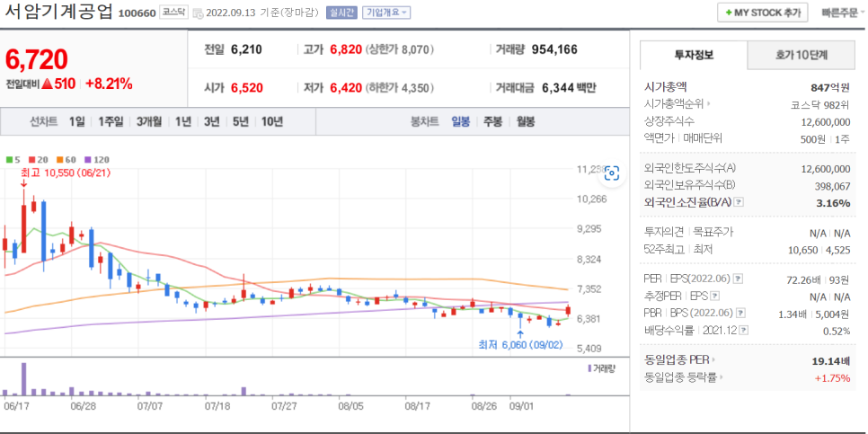Click the help icon next to 추정PER EPS
Viewport: 868px width, 434px height.
715,296
